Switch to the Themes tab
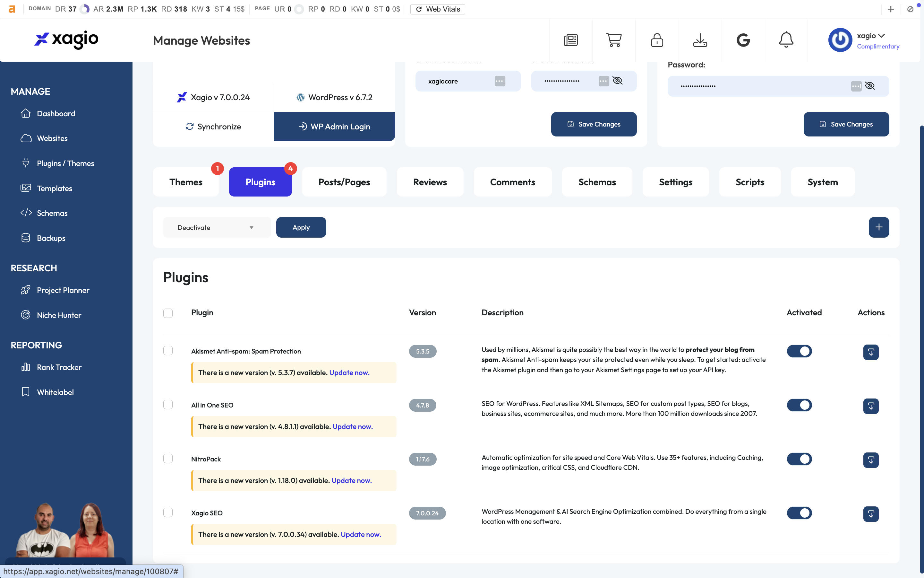Image resolution: width=924 pixels, height=578 pixels. click(x=186, y=182)
